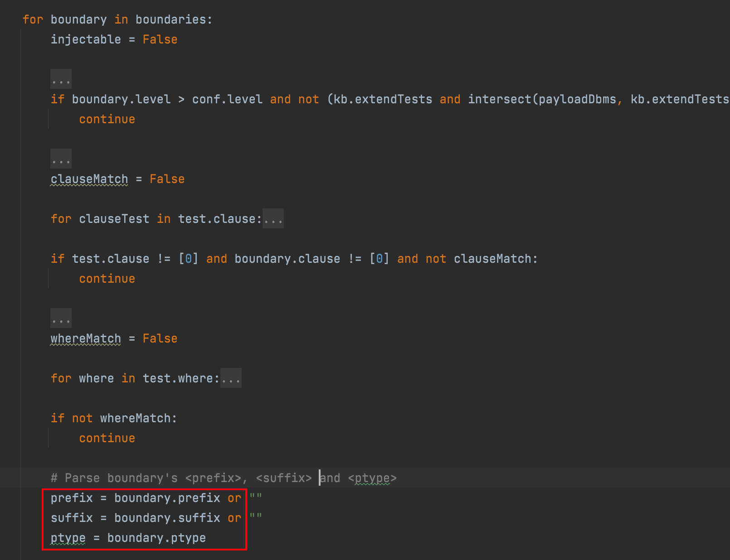This screenshot has width=730, height=560.
Task: Unfold the "for where in test.where" loop
Action: tap(231, 378)
